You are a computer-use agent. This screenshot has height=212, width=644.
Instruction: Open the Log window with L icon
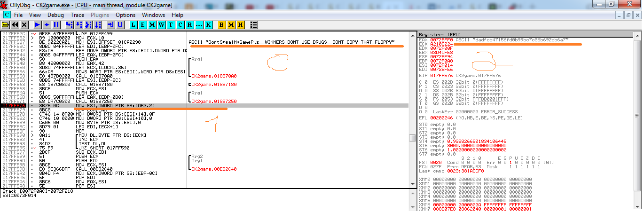pyautogui.click(x=133, y=24)
